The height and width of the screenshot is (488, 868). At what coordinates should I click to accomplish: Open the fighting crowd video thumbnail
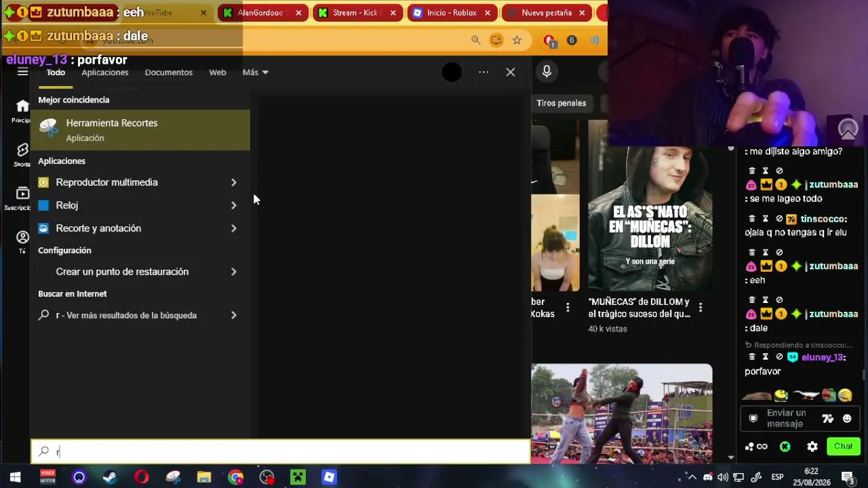[x=622, y=413]
